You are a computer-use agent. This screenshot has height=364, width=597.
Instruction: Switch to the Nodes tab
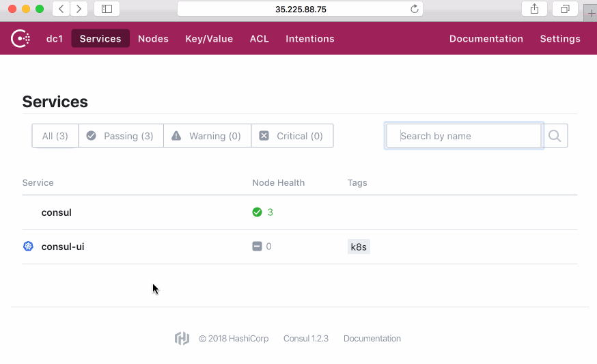[153, 38]
